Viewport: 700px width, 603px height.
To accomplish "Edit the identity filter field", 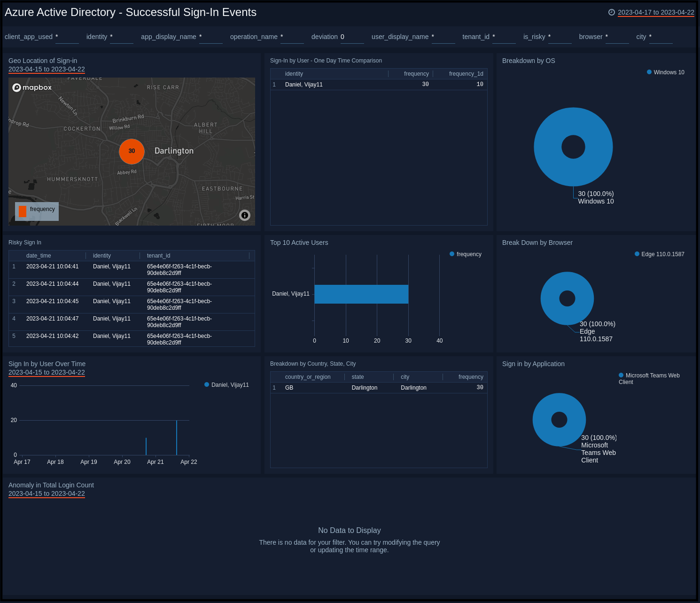I will tap(122, 37).
